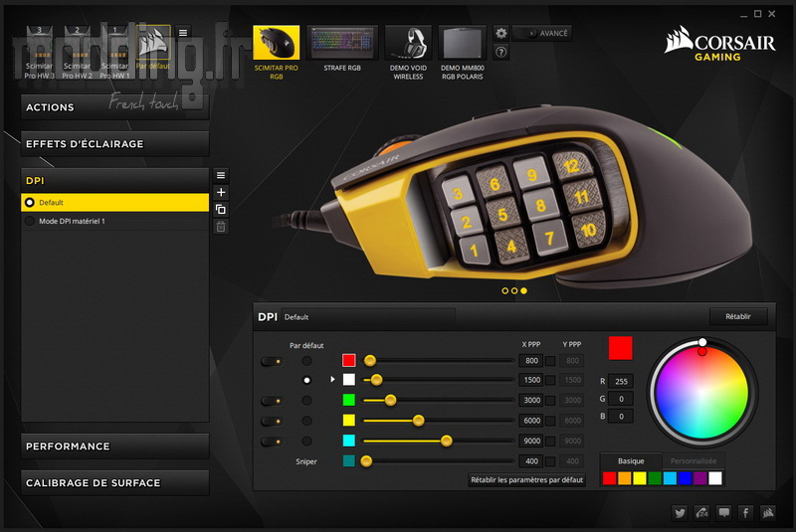Click side button 12 on mouse image
Screen dimensions: 796x532
click(x=572, y=165)
